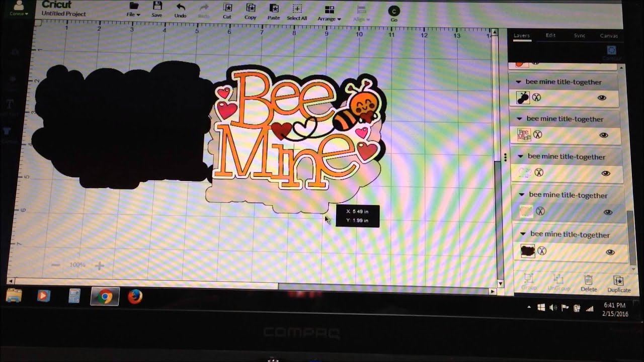Collapse the cream shadow layer group
Image resolution: width=644 pixels, height=362 pixels.
point(521,195)
